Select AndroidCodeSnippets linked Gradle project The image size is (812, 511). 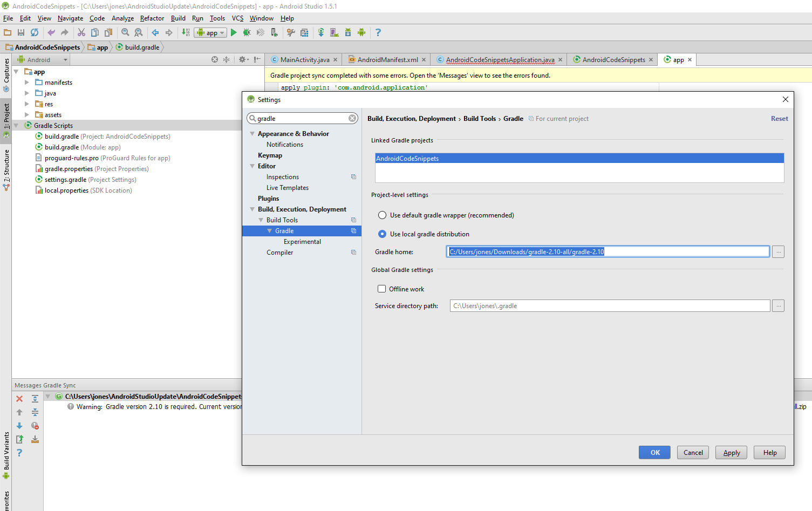[x=579, y=158]
